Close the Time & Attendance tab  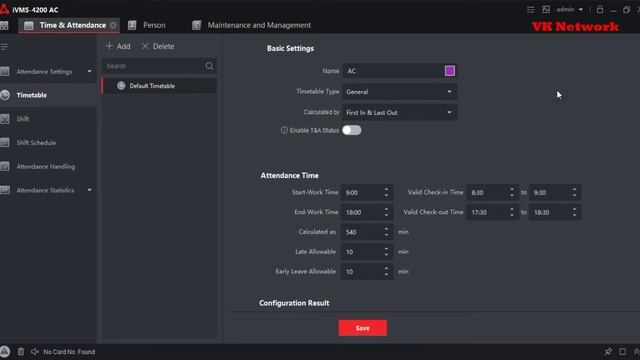(113, 25)
